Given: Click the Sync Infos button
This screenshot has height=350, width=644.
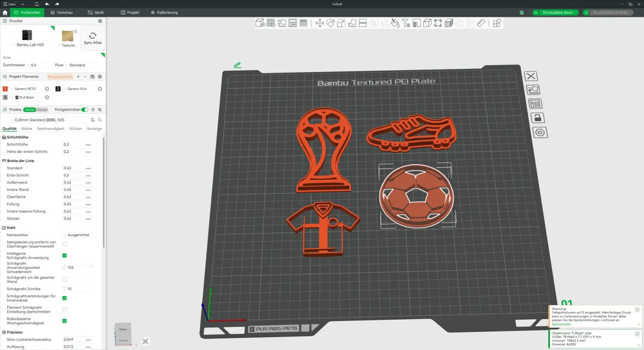Looking at the screenshot, I should (x=93, y=39).
